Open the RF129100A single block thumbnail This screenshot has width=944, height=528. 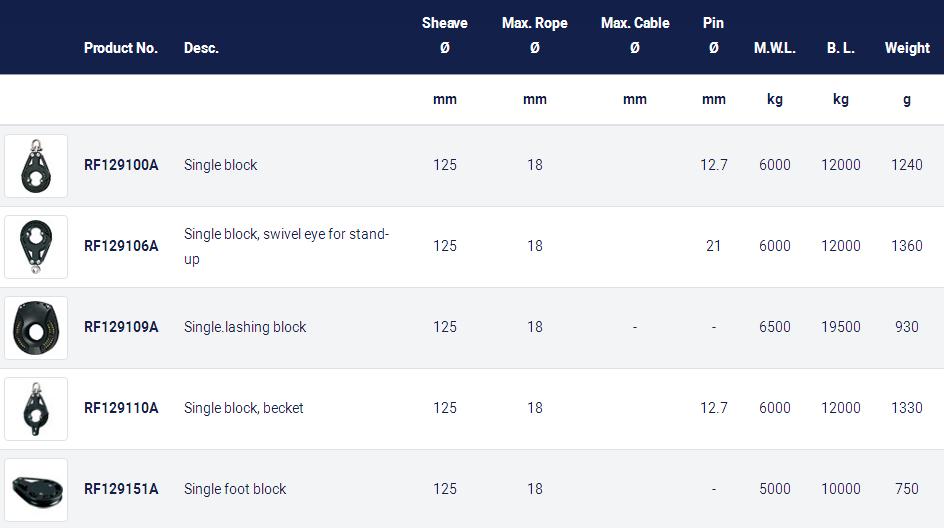[36, 166]
